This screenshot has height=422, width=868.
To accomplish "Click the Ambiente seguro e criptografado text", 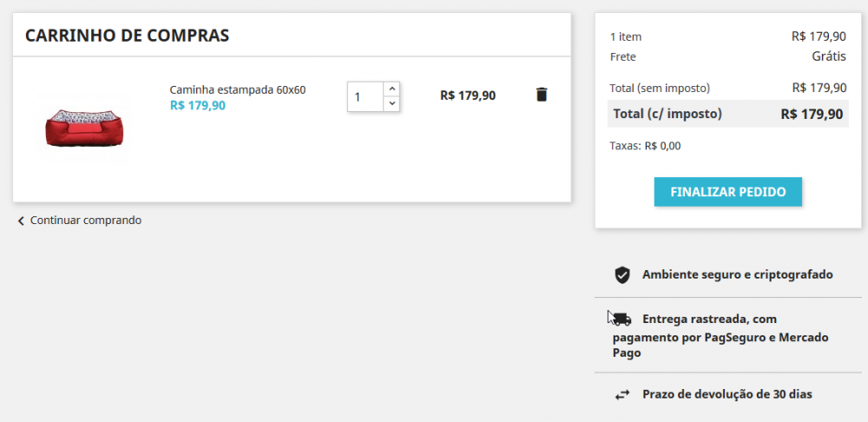I will point(737,274).
